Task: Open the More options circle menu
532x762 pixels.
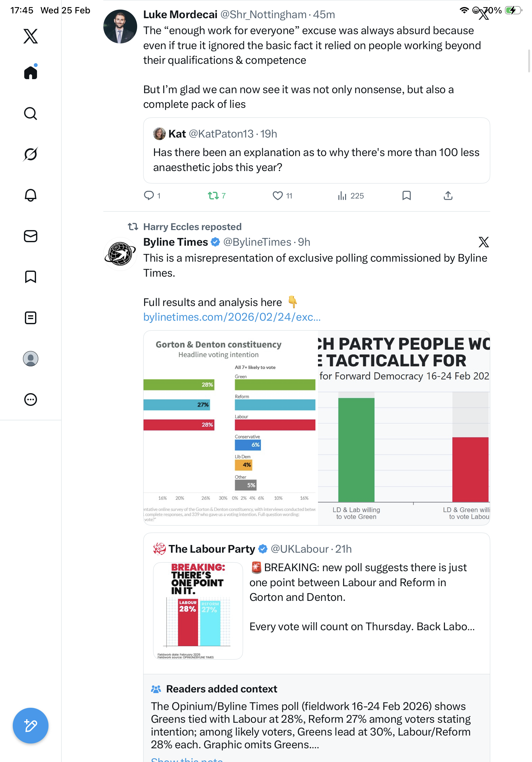Action: (31, 399)
